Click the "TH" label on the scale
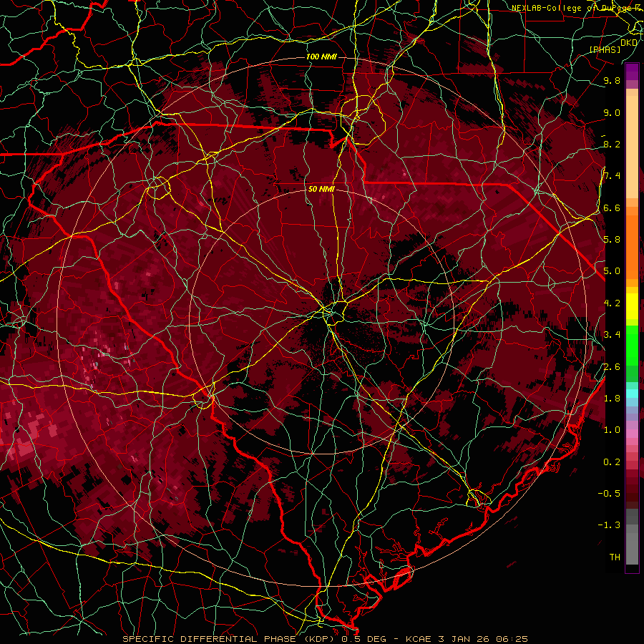Image resolution: width=644 pixels, height=644 pixels. tap(615, 557)
